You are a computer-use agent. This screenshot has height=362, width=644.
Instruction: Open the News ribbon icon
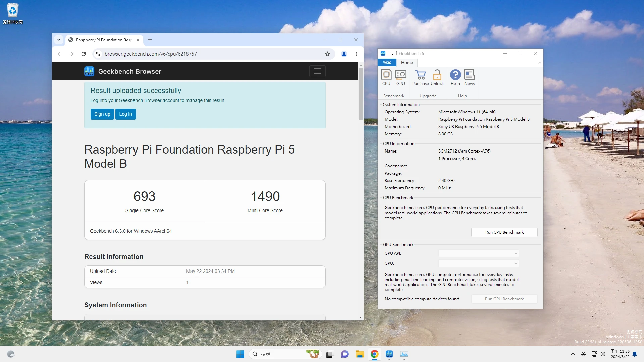pos(469,77)
